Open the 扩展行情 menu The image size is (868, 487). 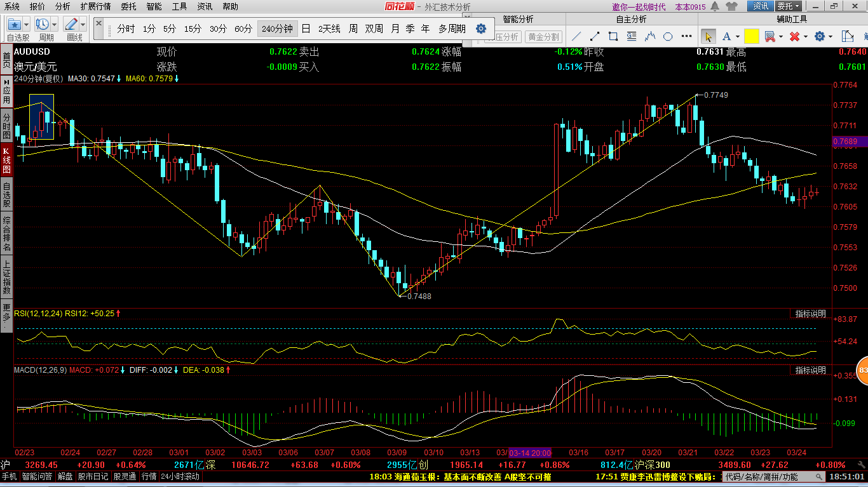pos(95,6)
